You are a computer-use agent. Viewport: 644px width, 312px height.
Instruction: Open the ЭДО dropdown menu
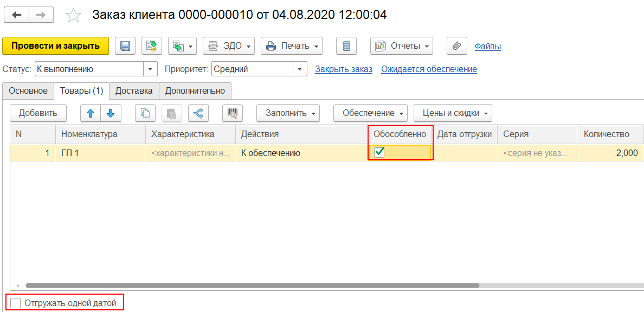(x=229, y=46)
